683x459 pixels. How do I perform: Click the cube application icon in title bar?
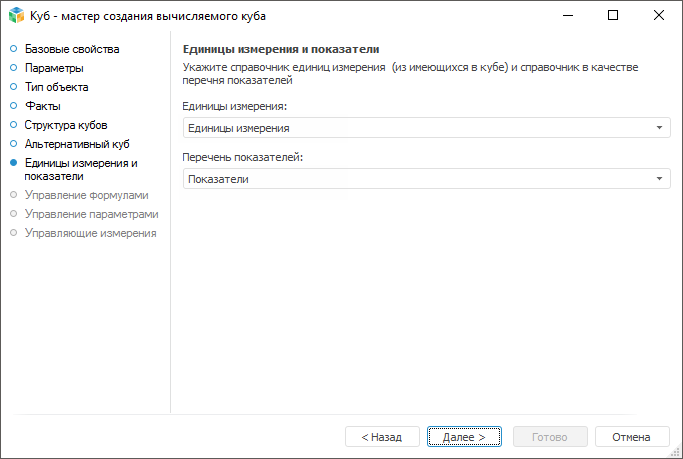tap(15, 16)
